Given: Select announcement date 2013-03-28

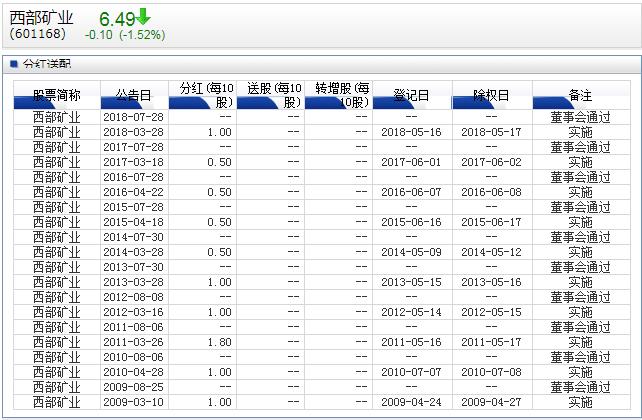Looking at the screenshot, I should pyautogui.click(x=133, y=282).
